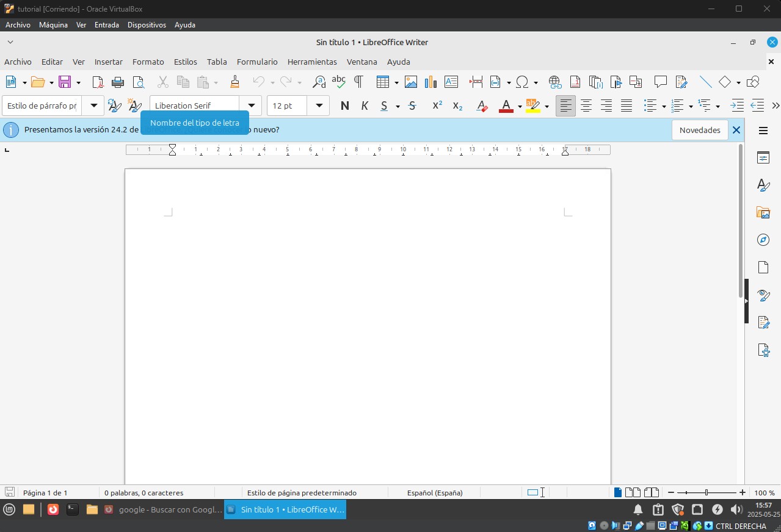The width and height of the screenshot is (781, 532).
Task: Open the sidebar Navigator compass icon
Action: (x=763, y=240)
